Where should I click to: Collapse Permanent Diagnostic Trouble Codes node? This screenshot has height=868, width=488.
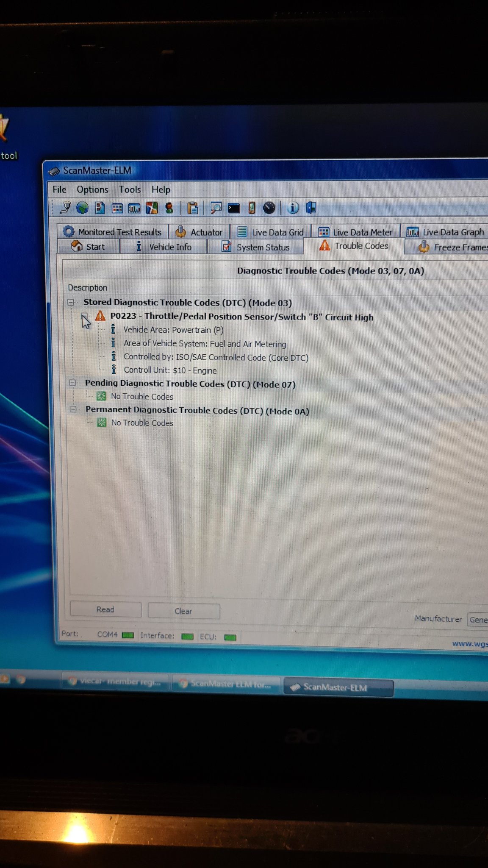click(73, 409)
